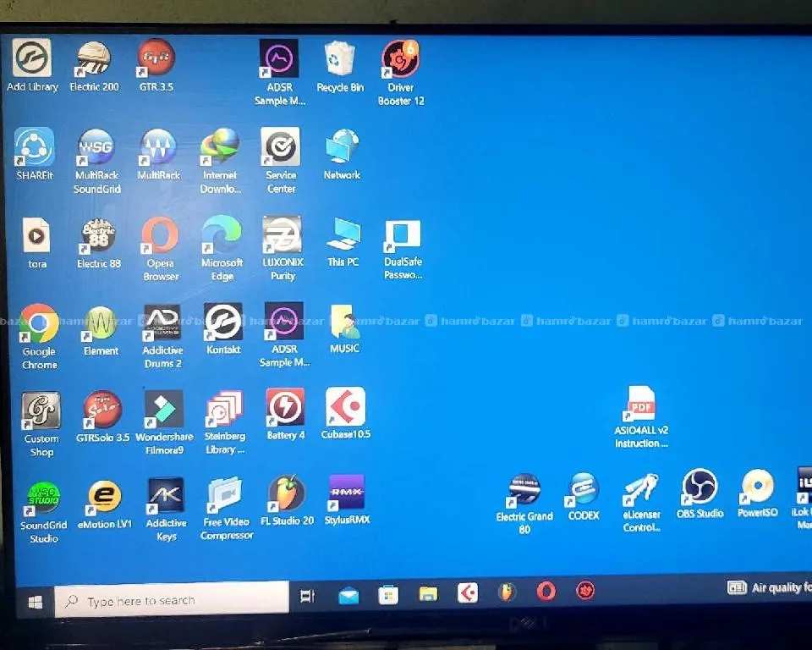Open the Air quality news widget
The image size is (812, 650).
click(x=770, y=587)
